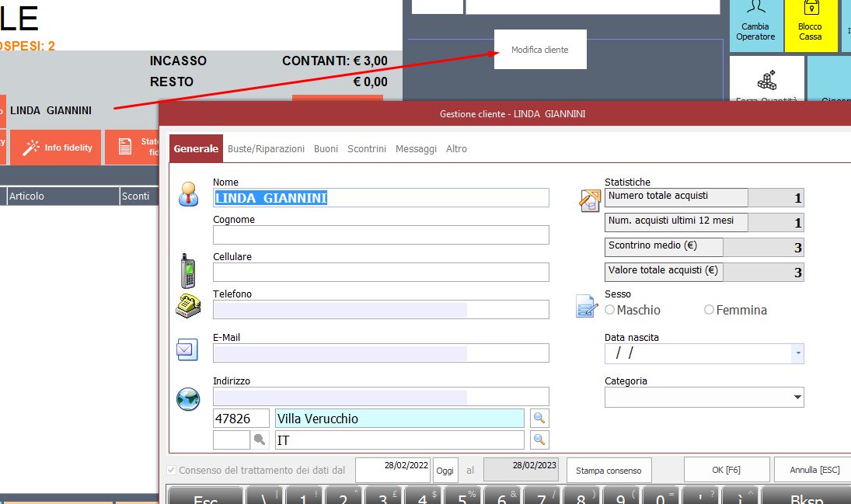Click the envelope icon next to E-Mail

click(187, 349)
